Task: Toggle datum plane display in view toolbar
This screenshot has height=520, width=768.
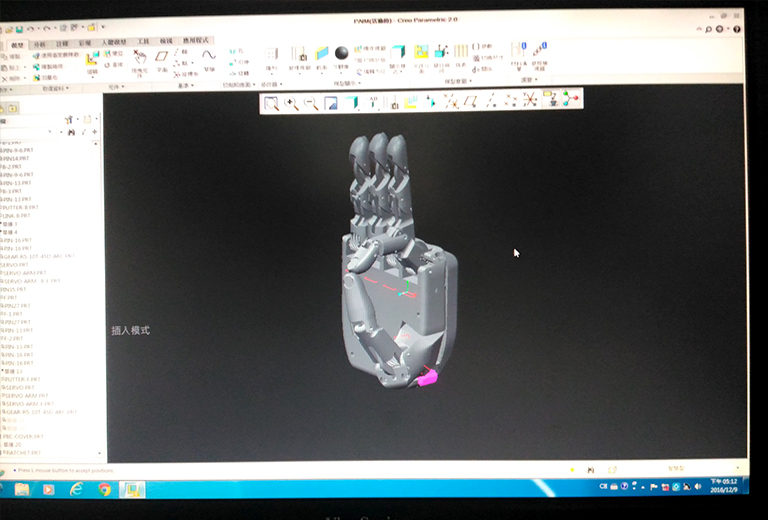Action: (471, 101)
